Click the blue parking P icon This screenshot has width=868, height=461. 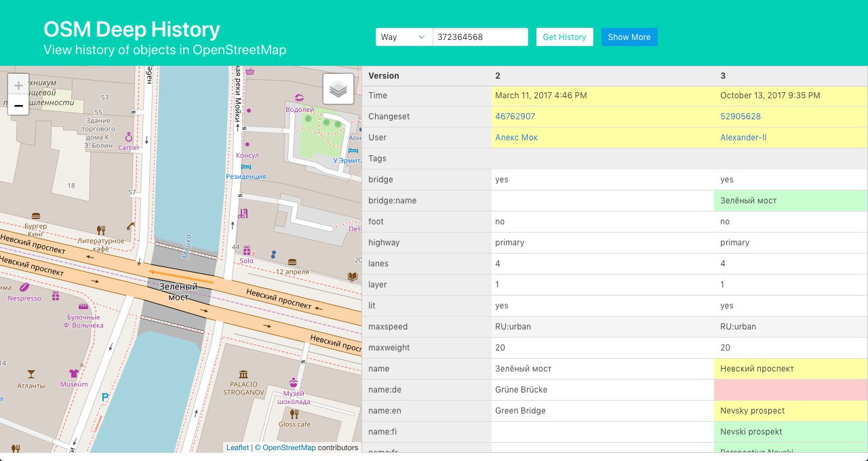104,398
